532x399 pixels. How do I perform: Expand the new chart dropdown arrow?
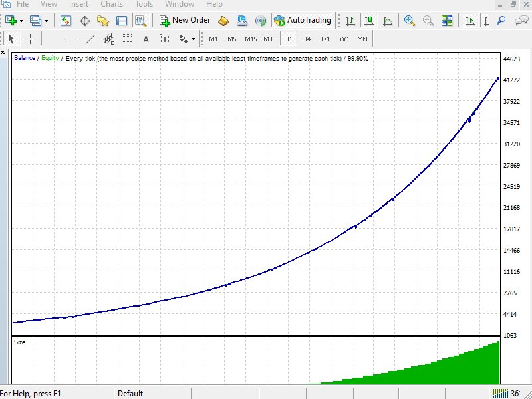pos(21,21)
